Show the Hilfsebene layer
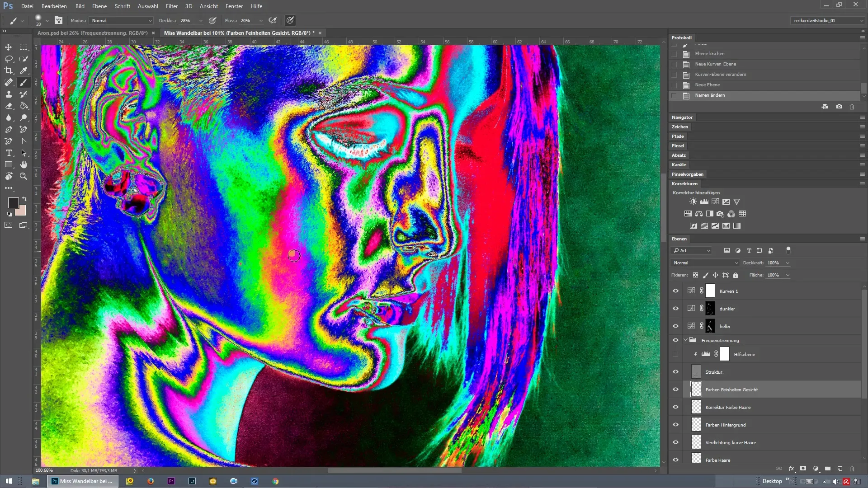The width and height of the screenshot is (868, 488). click(675, 354)
